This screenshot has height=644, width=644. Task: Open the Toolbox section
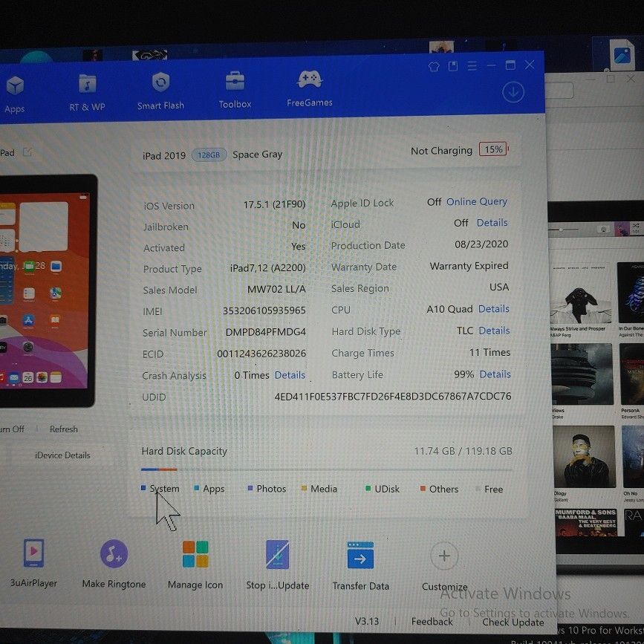click(x=235, y=90)
